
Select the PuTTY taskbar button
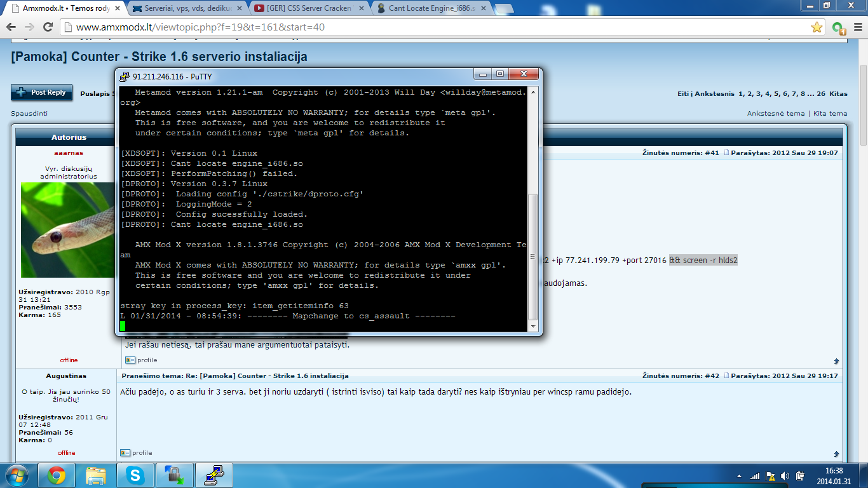(x=214, y=475)
